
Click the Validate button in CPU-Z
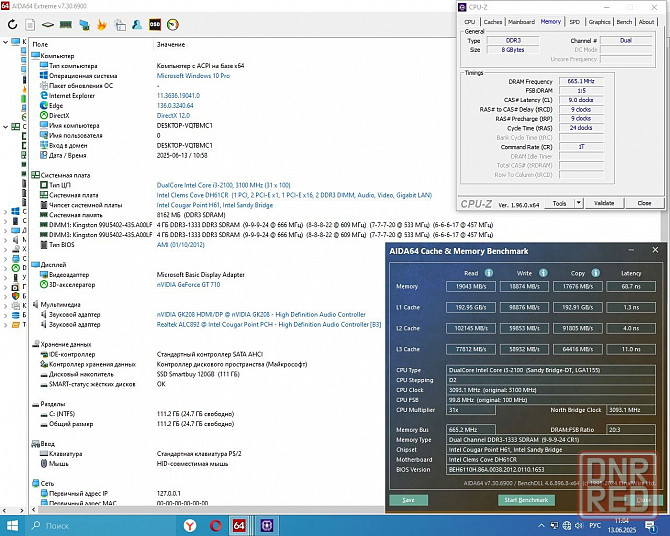[x=604, y=203]
